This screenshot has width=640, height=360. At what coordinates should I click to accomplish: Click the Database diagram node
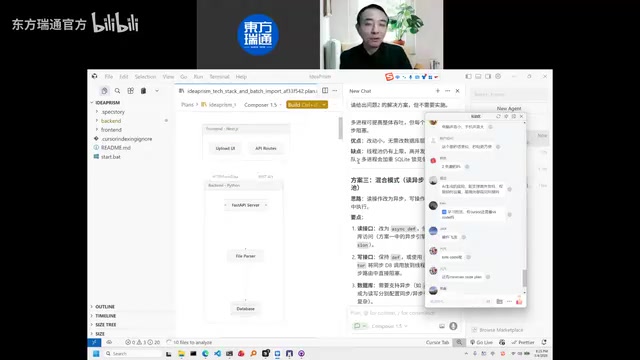click(245, 309)
